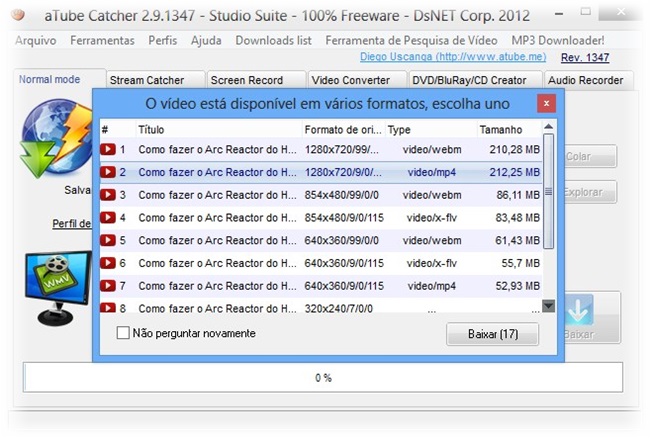The height and width of the screenshot is (438, 650).
Task: Select the 854x480/9/0/115 format cell
Action: point(344,218)
